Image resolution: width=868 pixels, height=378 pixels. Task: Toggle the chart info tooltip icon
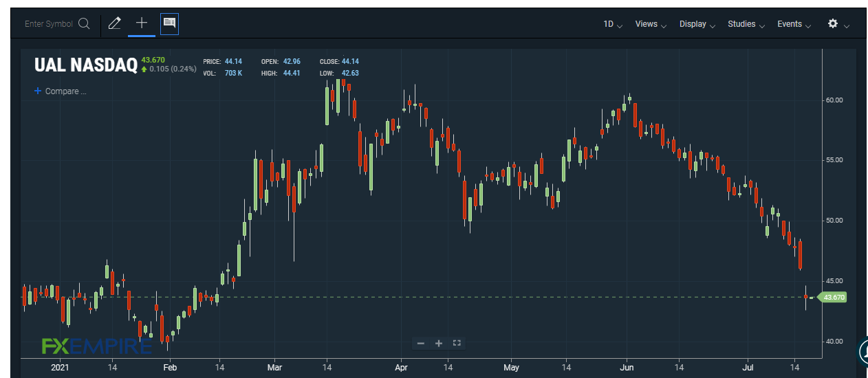pyautogui.click(x=169, y=23)
